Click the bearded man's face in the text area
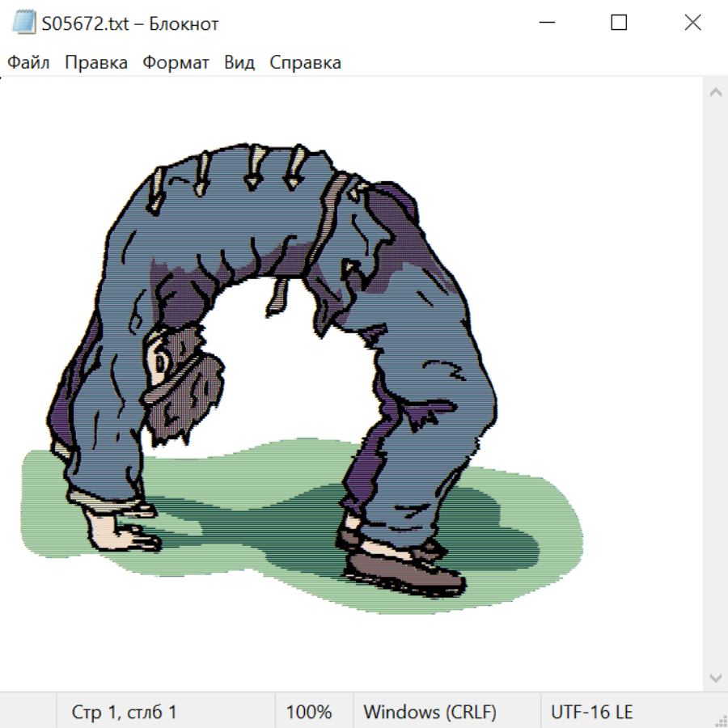 [164, 362]
